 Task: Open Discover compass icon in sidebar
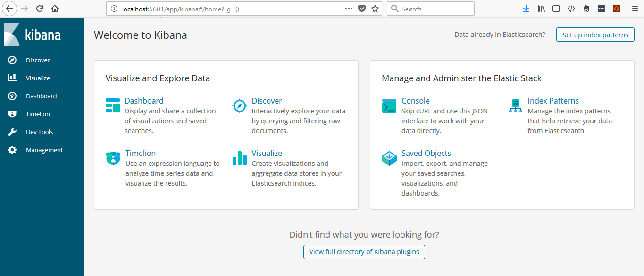tap(12, 60)
